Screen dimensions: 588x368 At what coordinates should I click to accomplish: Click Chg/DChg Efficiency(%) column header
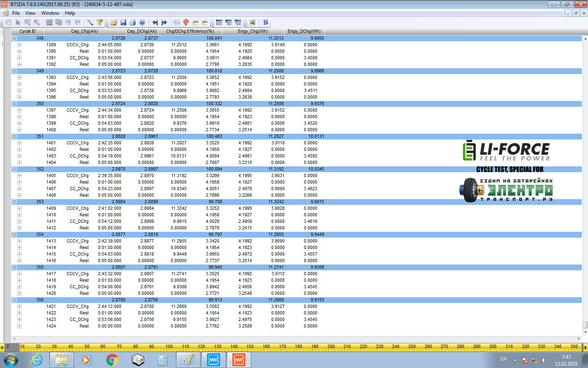tap(190, 31)
